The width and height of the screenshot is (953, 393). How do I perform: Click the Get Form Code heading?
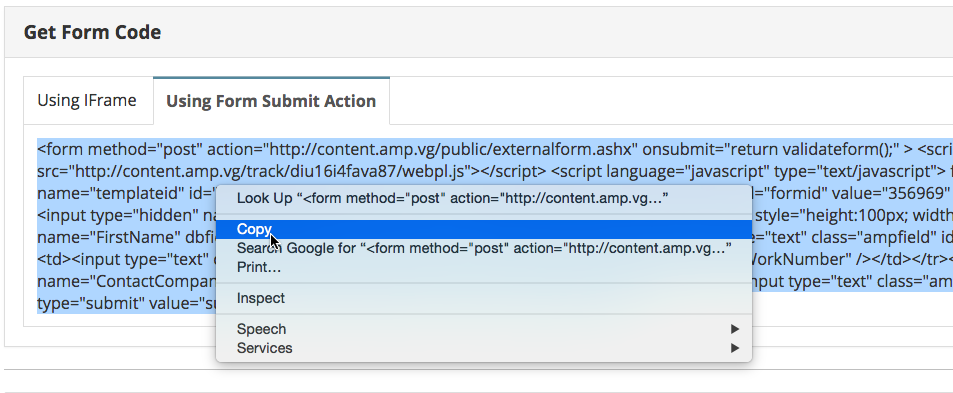tap(92, 32)
